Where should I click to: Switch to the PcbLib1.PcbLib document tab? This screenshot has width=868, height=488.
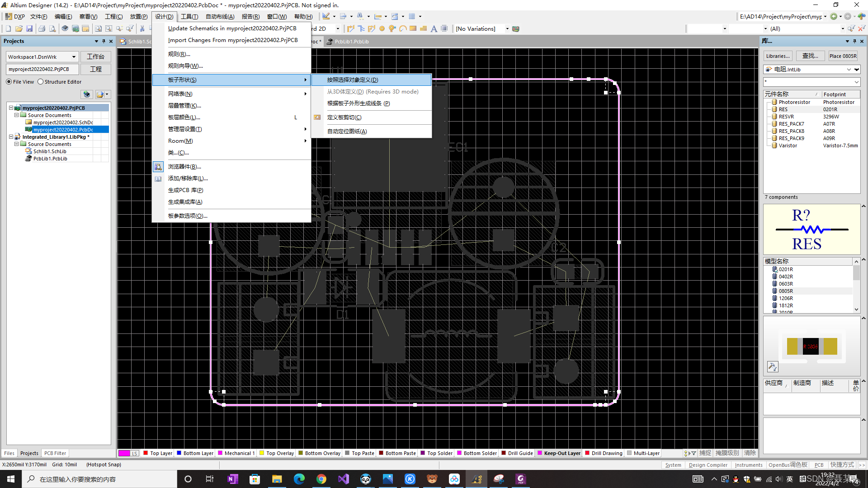pos(351,42)
